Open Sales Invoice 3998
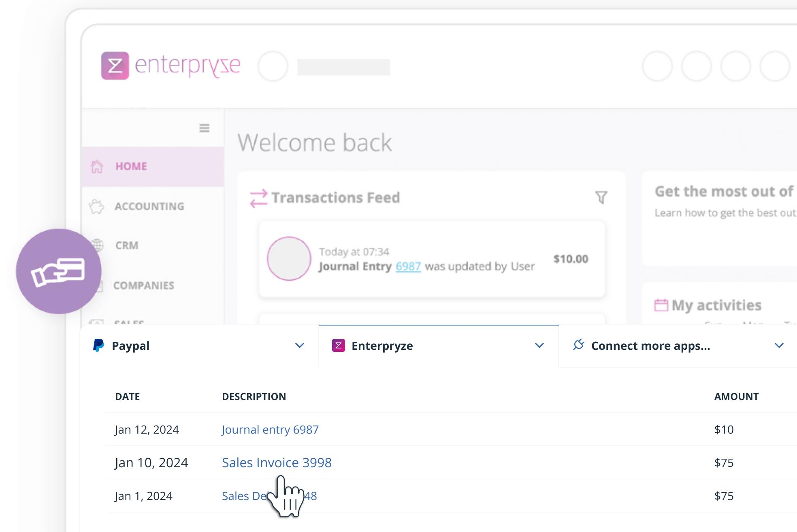This screenshot has width=797, height=532. click(277, 462)
